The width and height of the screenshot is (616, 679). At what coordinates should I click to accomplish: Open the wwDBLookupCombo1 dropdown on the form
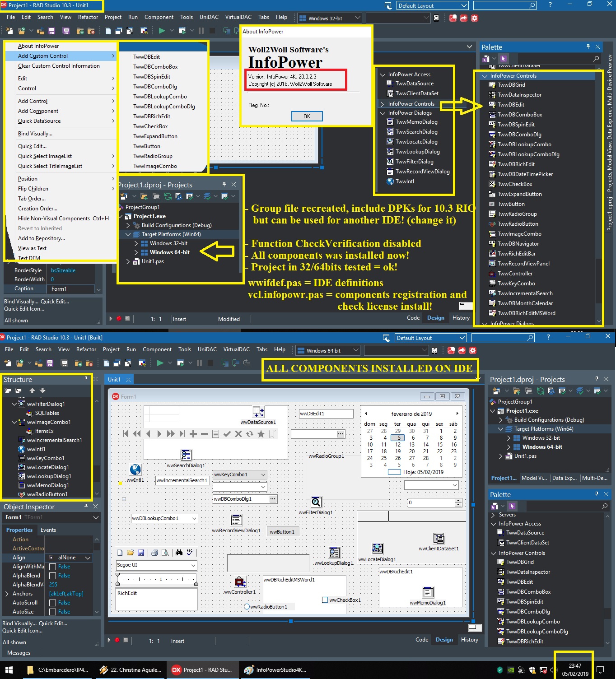[x=194, y=518]
